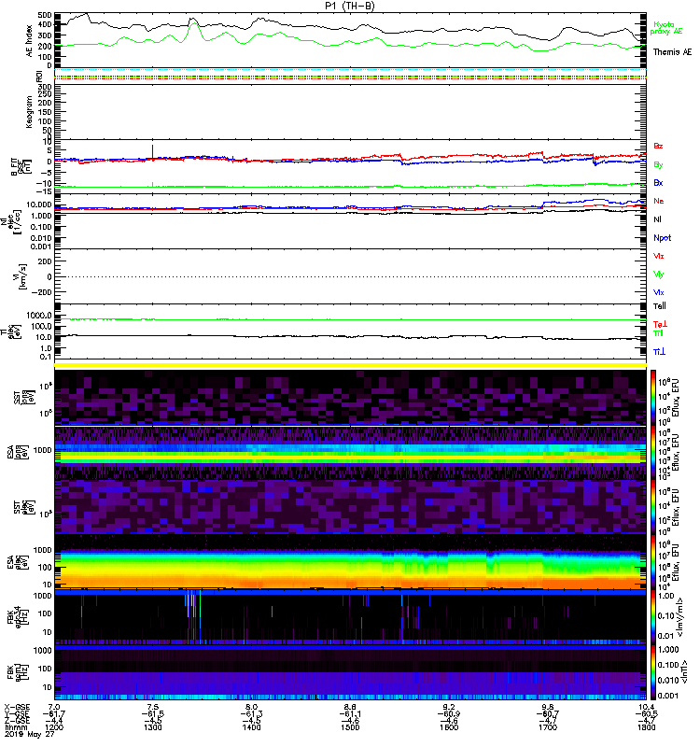Click the FBK edc34 <|mV/m|> color bar
Screen dimensions: 700x747
pyautogui.click(x=653, y=617)
